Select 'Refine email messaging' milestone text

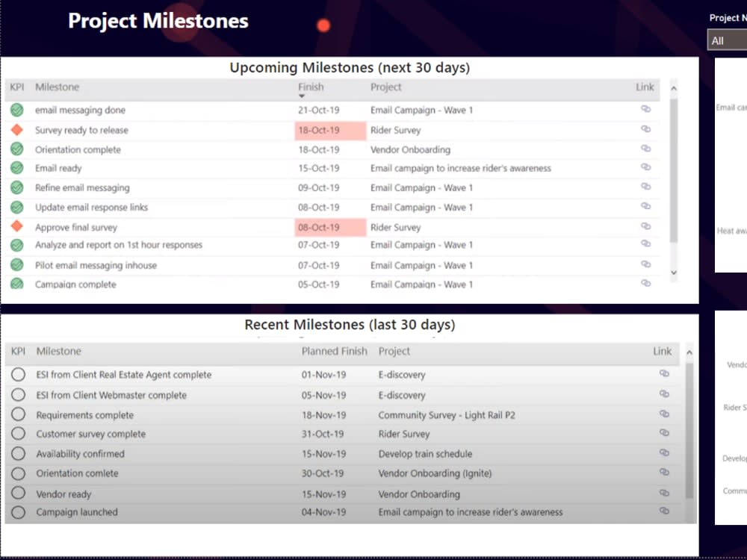82,187
